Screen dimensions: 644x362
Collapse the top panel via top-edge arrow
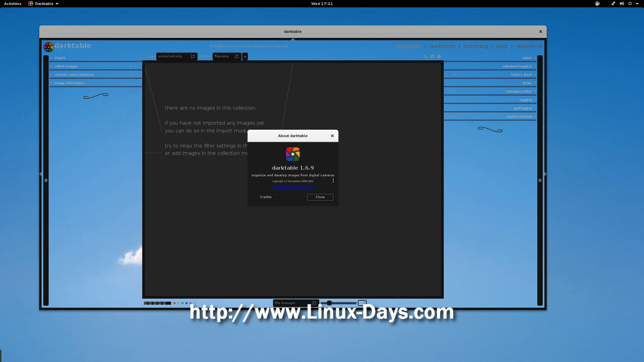coord(293,39)
